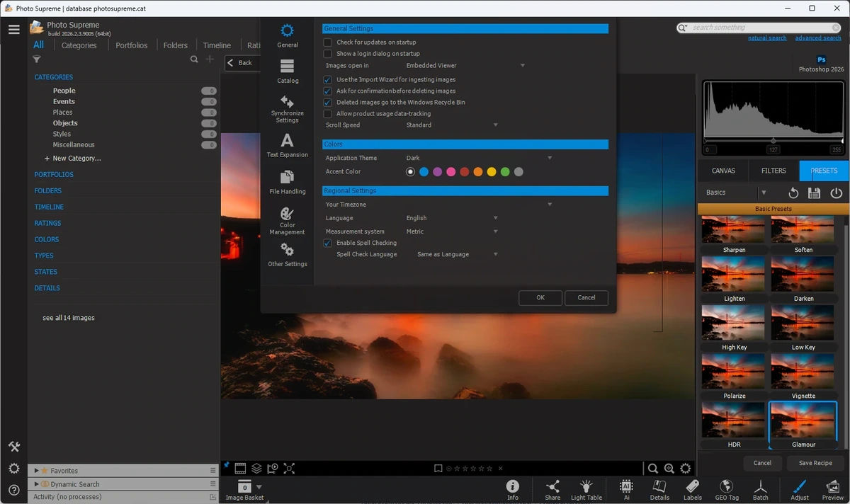
Task: Open the Labels panel
Action: (693, 490)
